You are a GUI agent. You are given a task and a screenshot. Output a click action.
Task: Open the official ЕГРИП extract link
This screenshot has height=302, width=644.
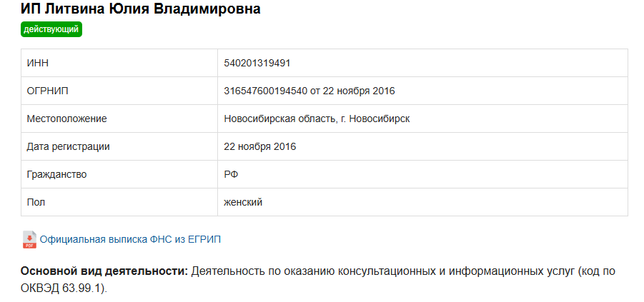coord(130,240)
